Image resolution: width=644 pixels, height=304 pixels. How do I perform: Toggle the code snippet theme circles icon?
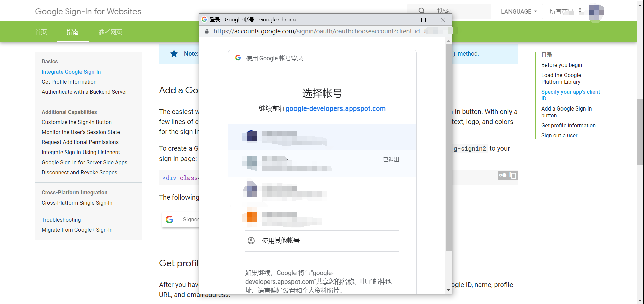pyautogui.click(x=503, y=175)
